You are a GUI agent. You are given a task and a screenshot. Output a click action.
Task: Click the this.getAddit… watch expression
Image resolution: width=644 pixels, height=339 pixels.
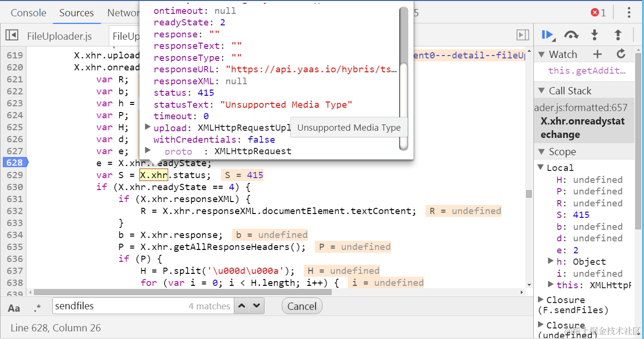click(587, 71)
